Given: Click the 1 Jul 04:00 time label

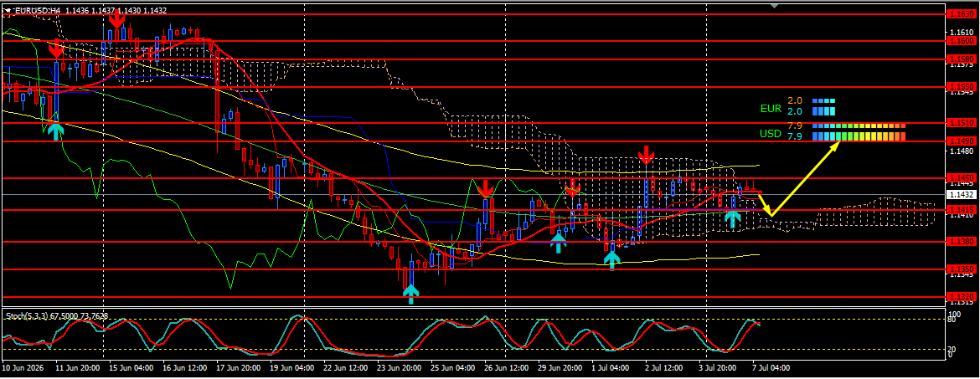Looking at the screenshot, I should point(611,368).
